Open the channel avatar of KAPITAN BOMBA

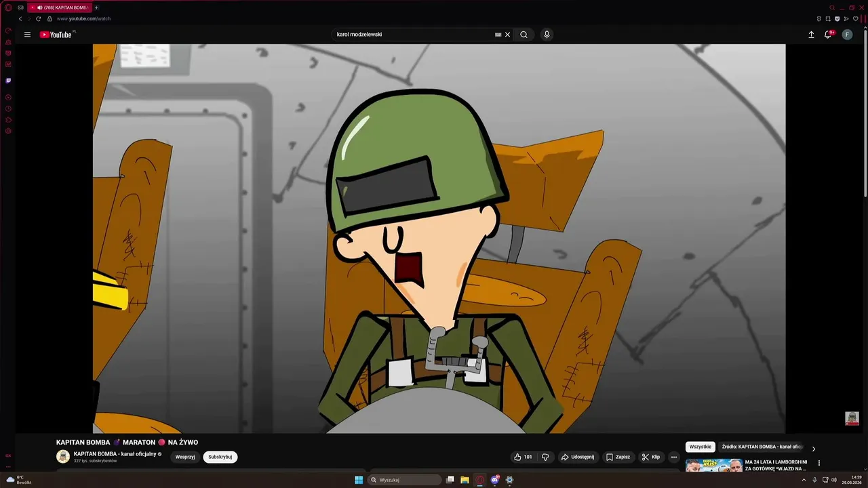coord(63,457)
